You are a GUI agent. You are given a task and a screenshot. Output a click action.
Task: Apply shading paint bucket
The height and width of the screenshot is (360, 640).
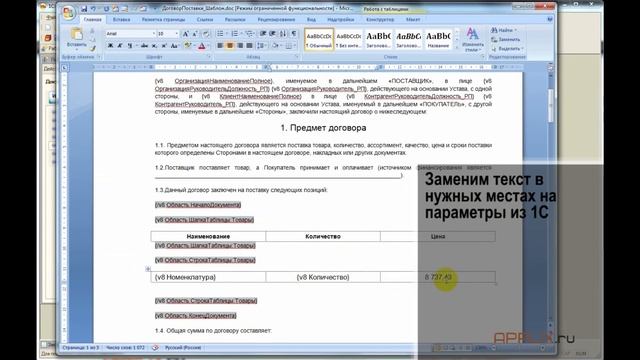276,46
